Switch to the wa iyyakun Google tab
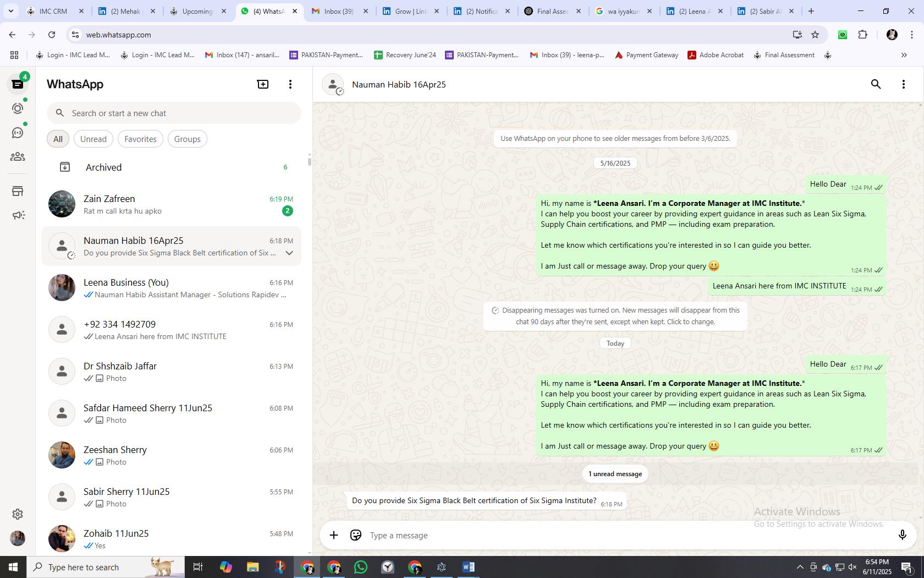This screenshot has width=924, height=578. [x=624, y=11]
